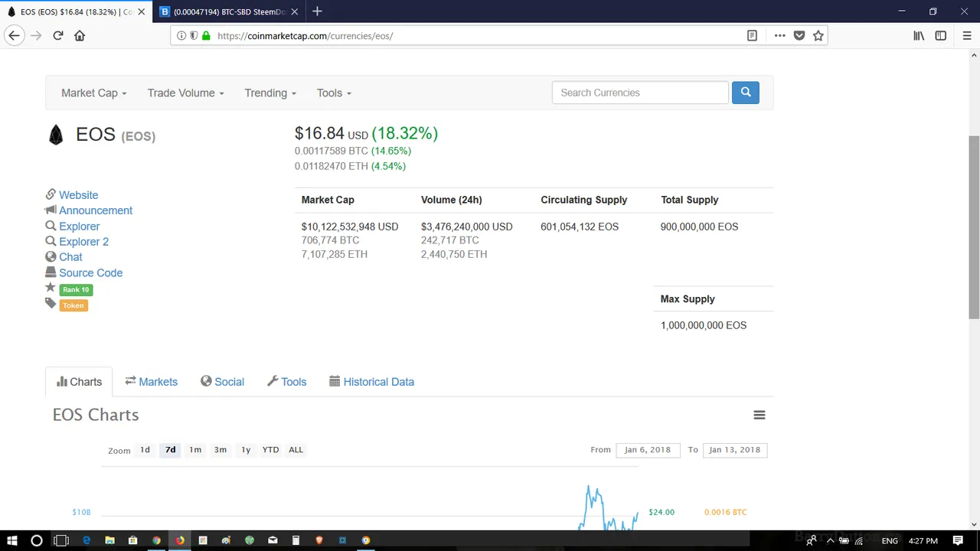This screenshot has width=980, height=551.
Task: Set chart zoom to YTD
Action: (x=270, y=450)
